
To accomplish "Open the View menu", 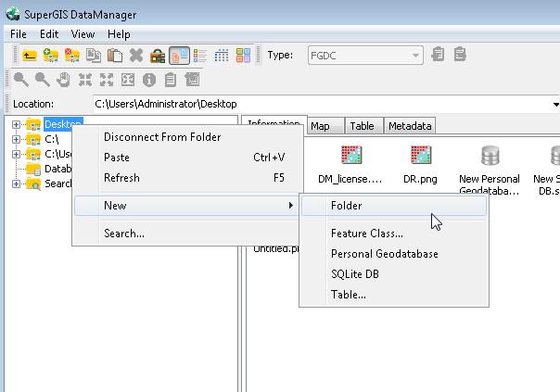I will click(x=83, y=34).
